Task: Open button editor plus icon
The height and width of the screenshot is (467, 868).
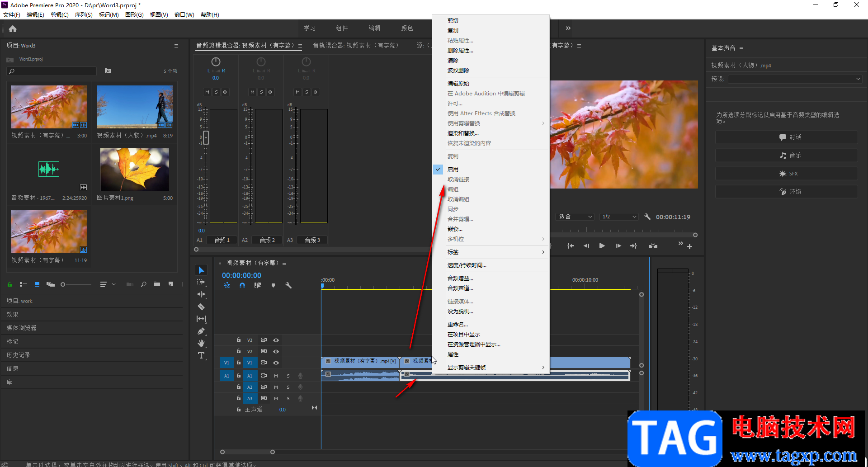Action: [690, 247]
